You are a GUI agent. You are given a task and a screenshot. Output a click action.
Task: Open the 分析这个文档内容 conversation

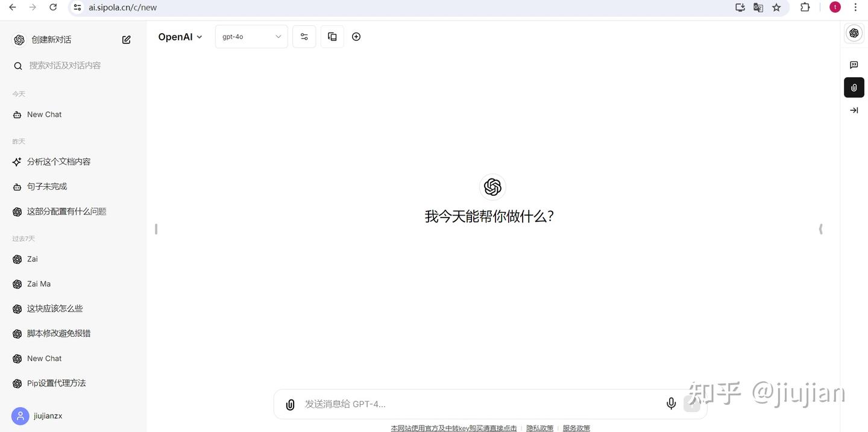[58, 161]
